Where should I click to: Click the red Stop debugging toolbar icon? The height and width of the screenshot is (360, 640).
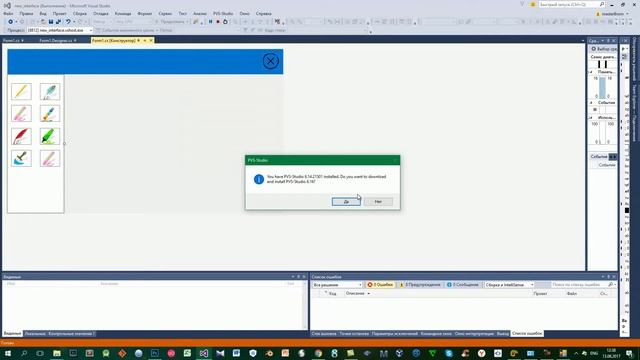pos(218,22)
